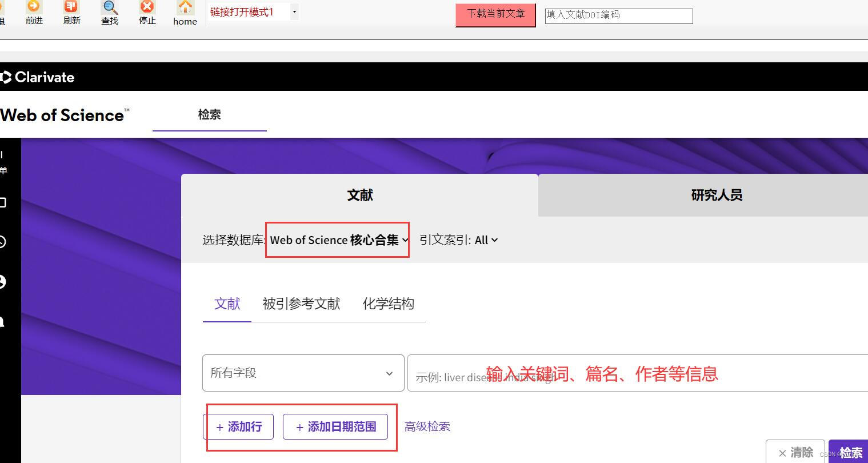The width and height of the screenshot is (868, 463).
Task: Focus the 填入文献DOI编码 input field
Action: coord(619,15)
